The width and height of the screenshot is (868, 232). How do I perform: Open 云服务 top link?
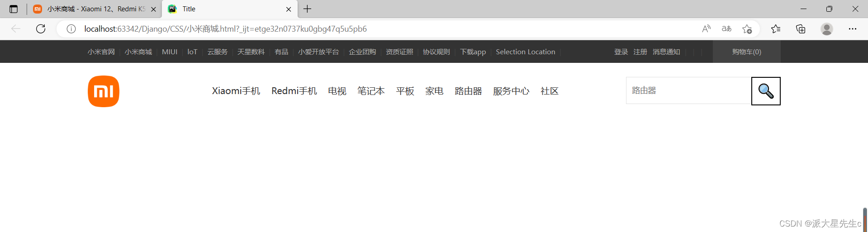218,52
